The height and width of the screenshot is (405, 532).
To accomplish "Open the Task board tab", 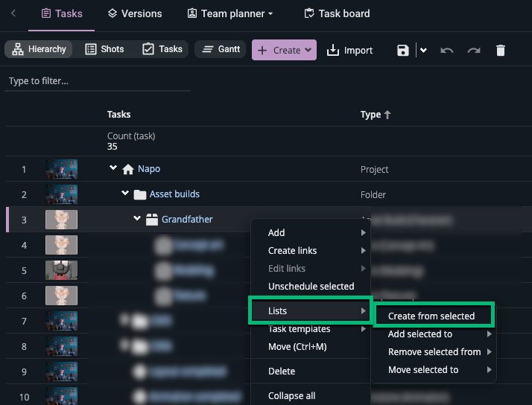I will (x=337, y=13).
